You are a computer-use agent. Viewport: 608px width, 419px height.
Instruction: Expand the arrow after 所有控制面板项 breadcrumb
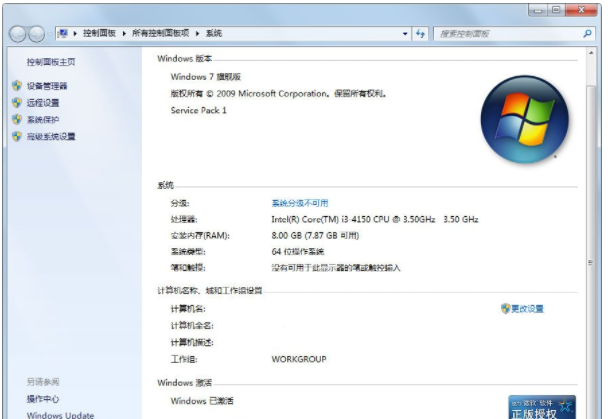coord(200,33)
